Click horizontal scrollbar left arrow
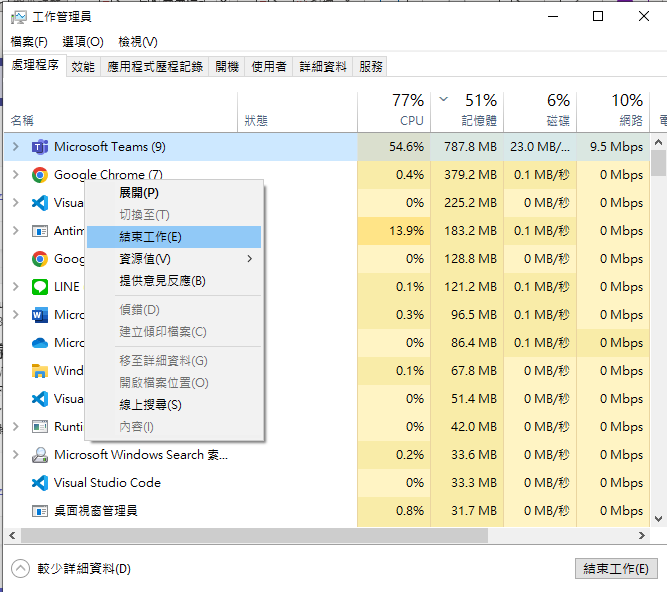Viewport: 667px width, 592px height. coord(12,535)
